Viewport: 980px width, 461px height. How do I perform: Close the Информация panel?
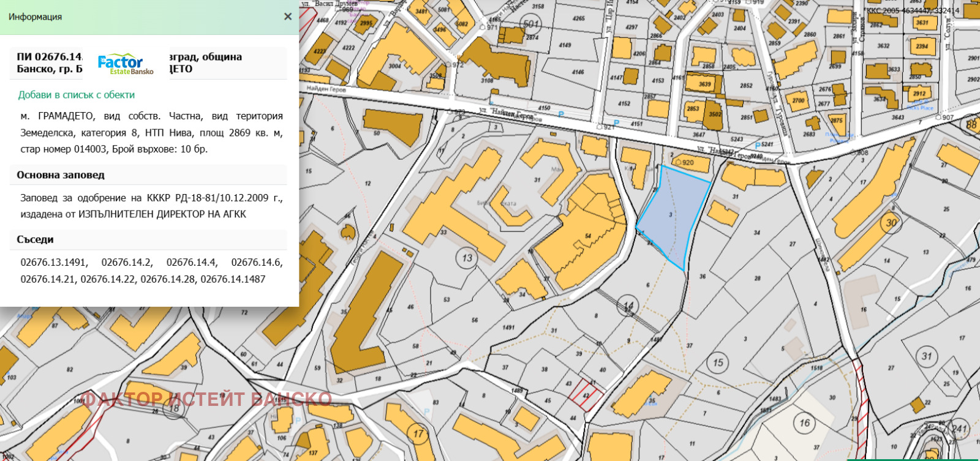(x=287, y=17)
